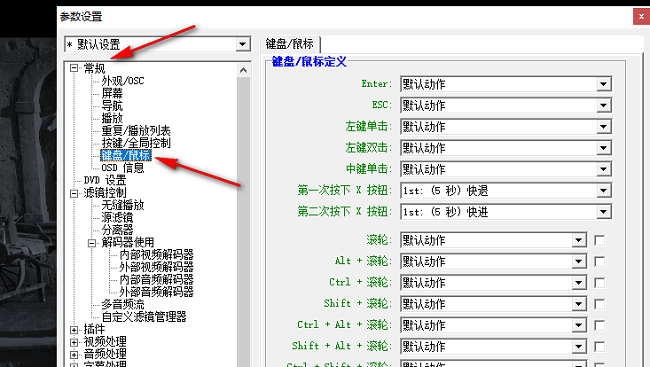Close the 参数设置 dialog

click(x=641, y=17)
